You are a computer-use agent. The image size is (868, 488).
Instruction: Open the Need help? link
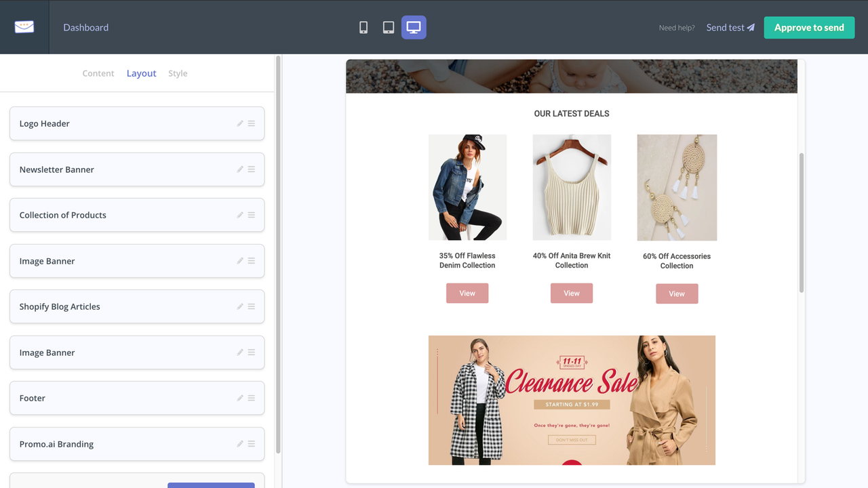677,27
